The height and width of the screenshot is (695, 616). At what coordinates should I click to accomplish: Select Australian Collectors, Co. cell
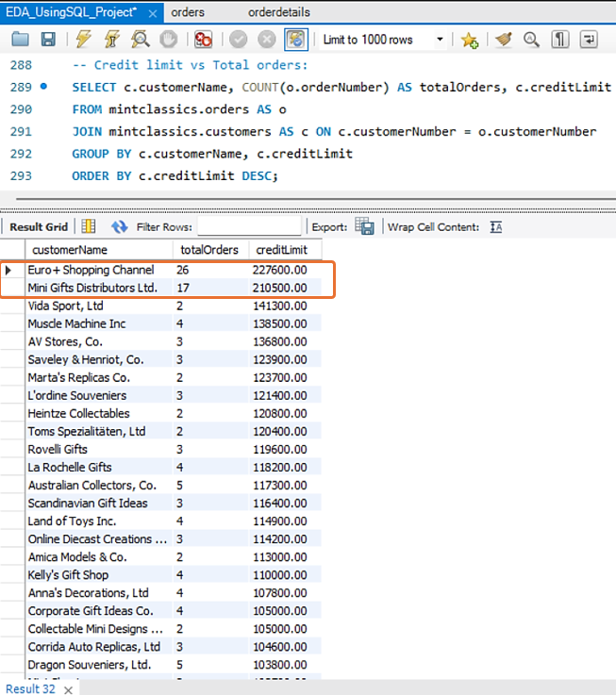(99, 486)
